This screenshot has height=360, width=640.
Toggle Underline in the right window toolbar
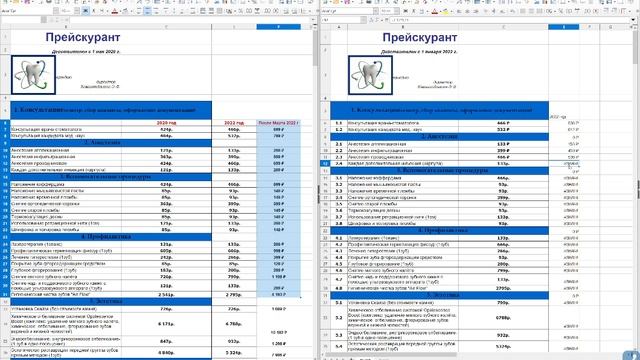point(422,11)
